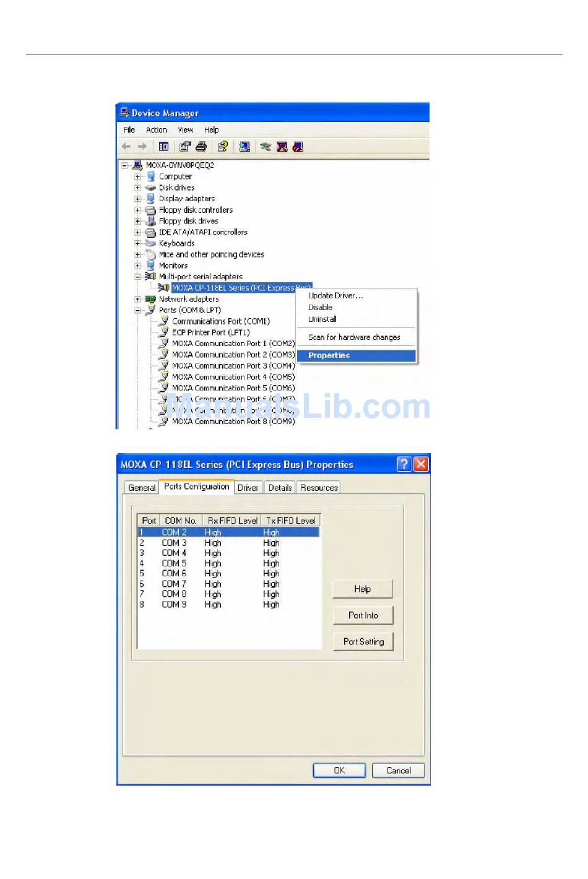588x879 pixels.
Task: Select MOXA Communication Port 3 (COM4)
Action: point(233,366)
